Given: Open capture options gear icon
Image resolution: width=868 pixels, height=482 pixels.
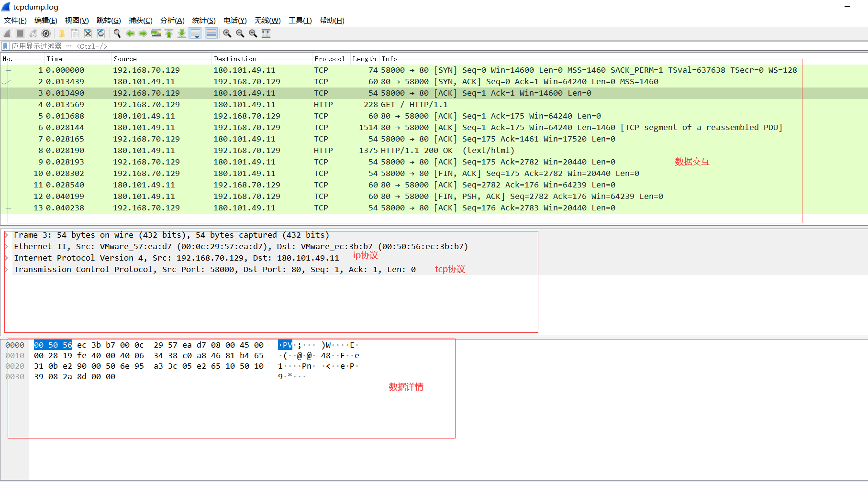Looking at the screenshot, I should pos(46,33).
